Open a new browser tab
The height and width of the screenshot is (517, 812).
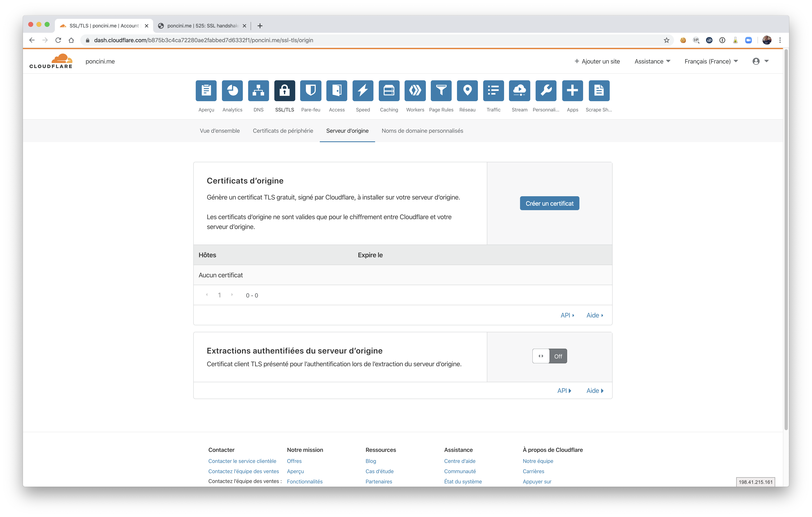[260, 26]
